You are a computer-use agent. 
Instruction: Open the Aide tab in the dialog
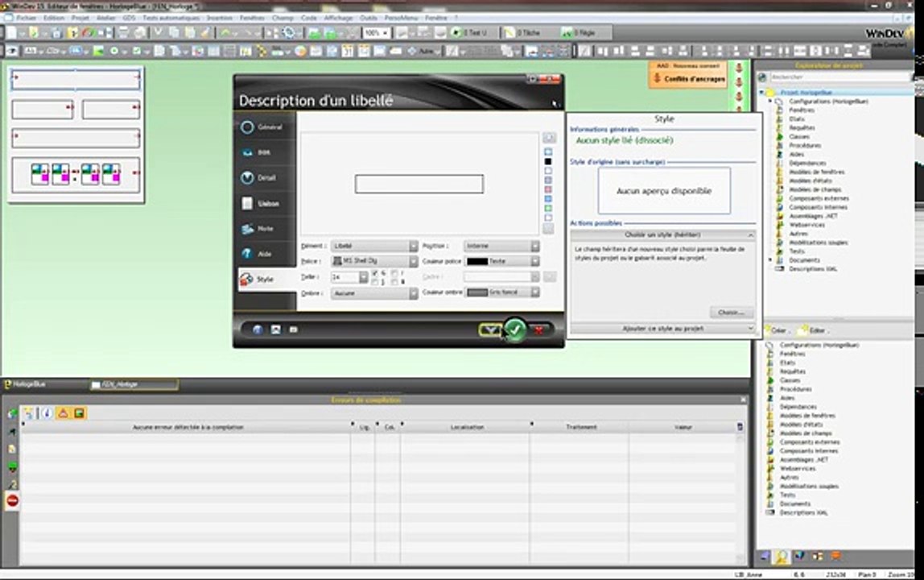tap(265, 254)
